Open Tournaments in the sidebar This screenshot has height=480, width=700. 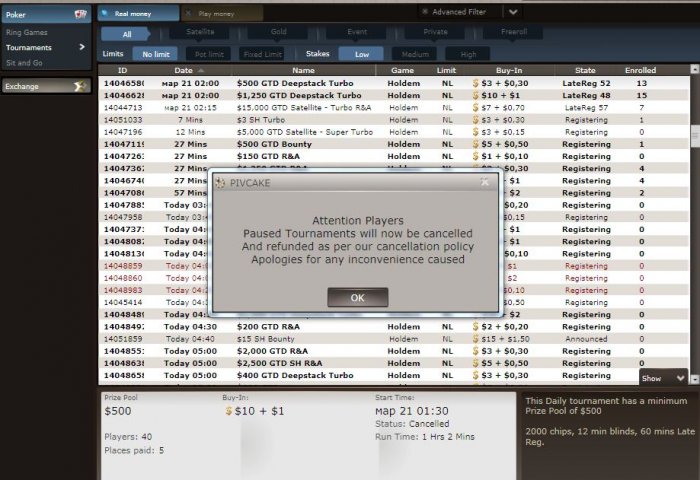coord(29,47)
